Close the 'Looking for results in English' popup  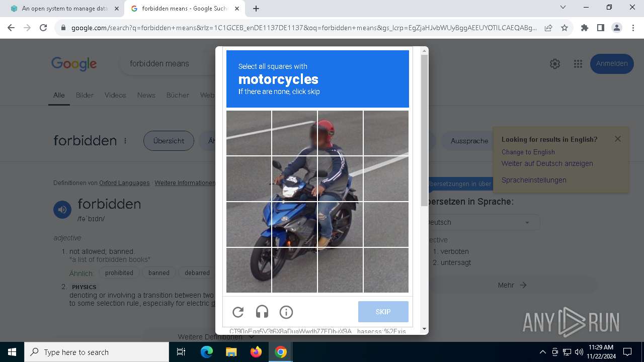[x=618, y=139]
